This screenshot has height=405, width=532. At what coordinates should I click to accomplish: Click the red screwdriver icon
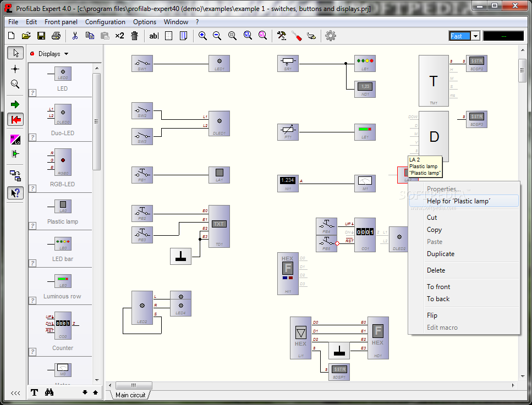297,36
